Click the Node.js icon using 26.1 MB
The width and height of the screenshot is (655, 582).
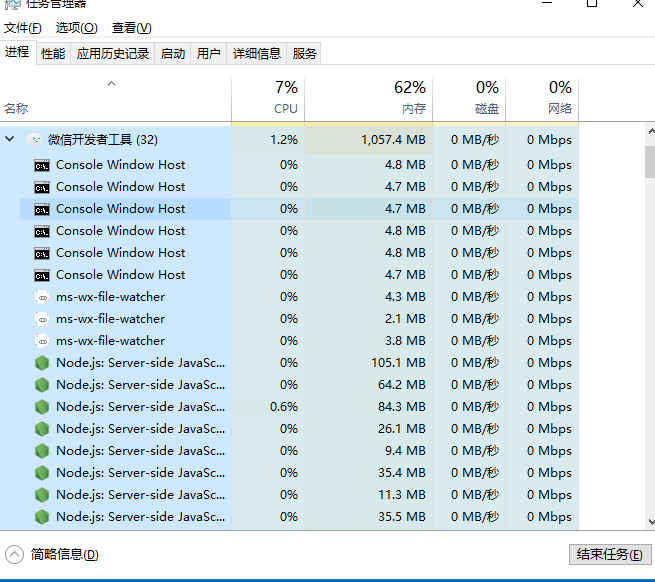click(x=42, y=429)
